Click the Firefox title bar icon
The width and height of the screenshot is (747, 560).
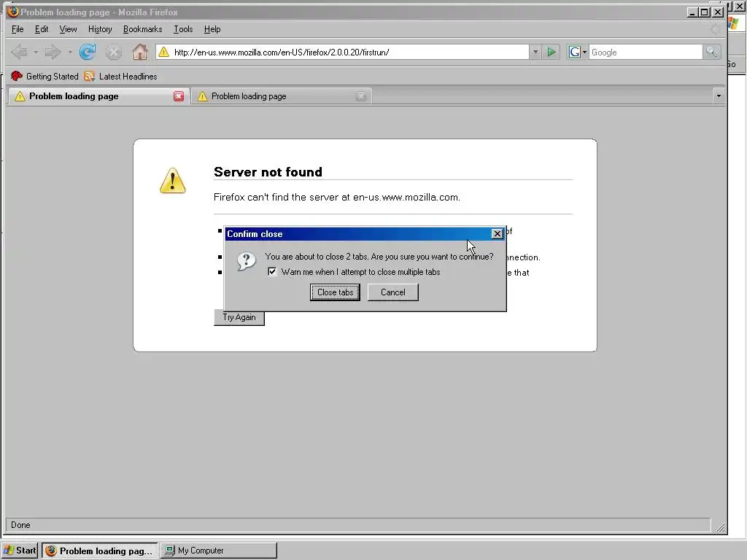click(13, 12)
